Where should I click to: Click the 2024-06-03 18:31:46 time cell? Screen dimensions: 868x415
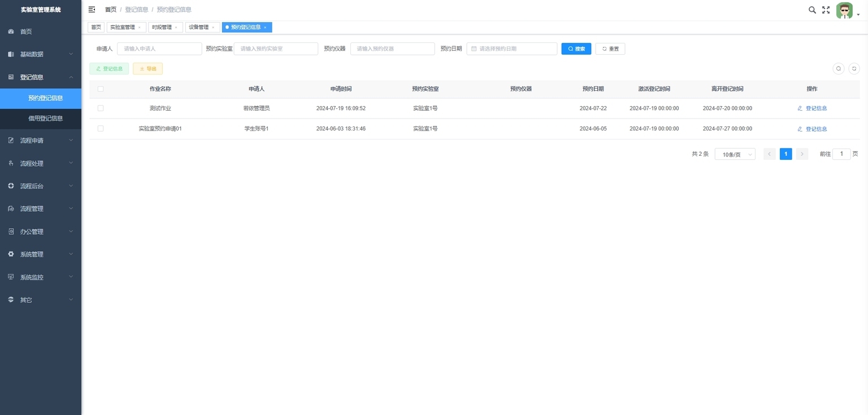click(341, 129)
